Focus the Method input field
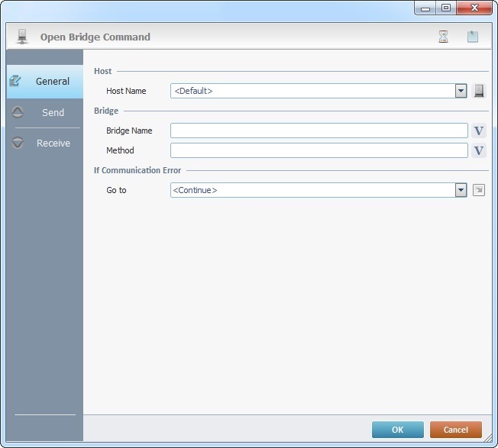The width and height of the screenshot is (498, 448). 319,150
